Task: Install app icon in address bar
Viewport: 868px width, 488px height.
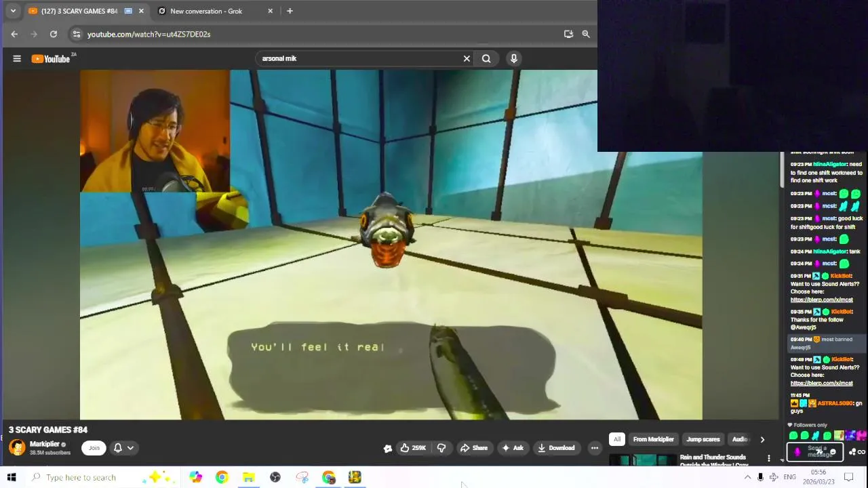Action: tap(568, 34)
